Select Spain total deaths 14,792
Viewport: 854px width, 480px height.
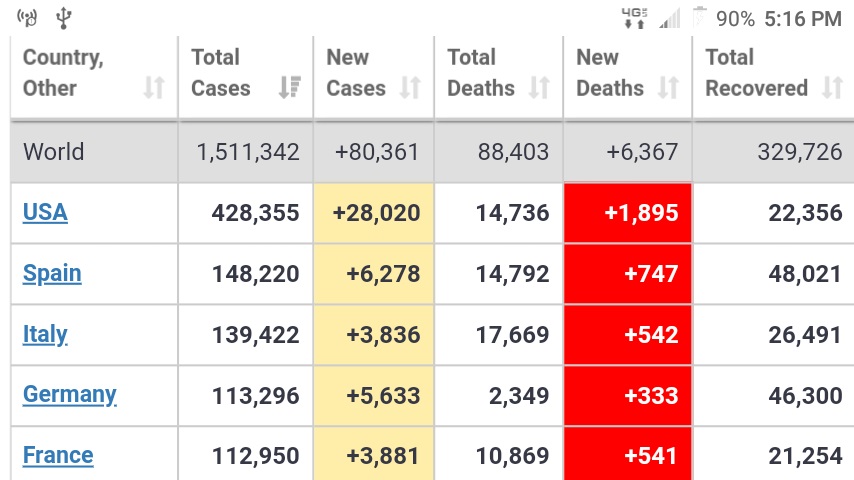pyautogui.click(x=513, y=274)
